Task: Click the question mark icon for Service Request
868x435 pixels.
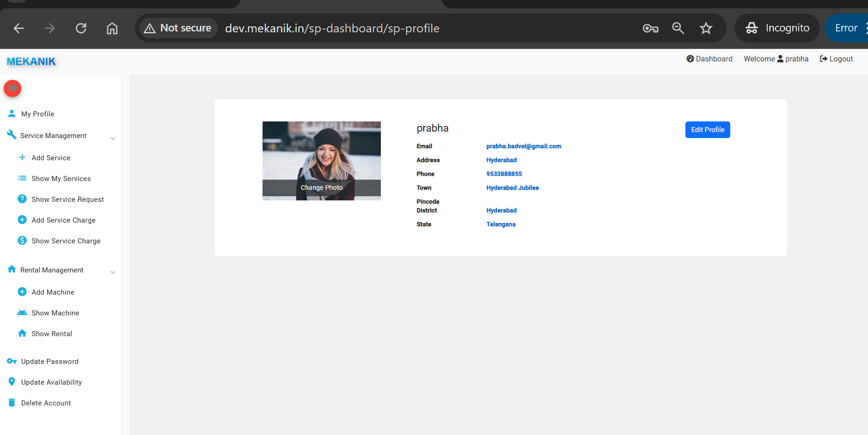Action: tap(22, 199)
